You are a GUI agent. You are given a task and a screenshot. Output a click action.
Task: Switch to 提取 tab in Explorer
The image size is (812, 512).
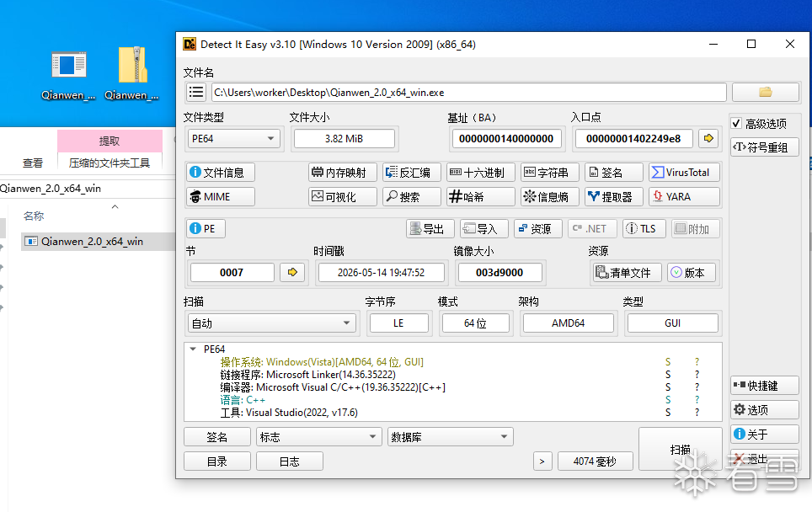tap(110, 141)
